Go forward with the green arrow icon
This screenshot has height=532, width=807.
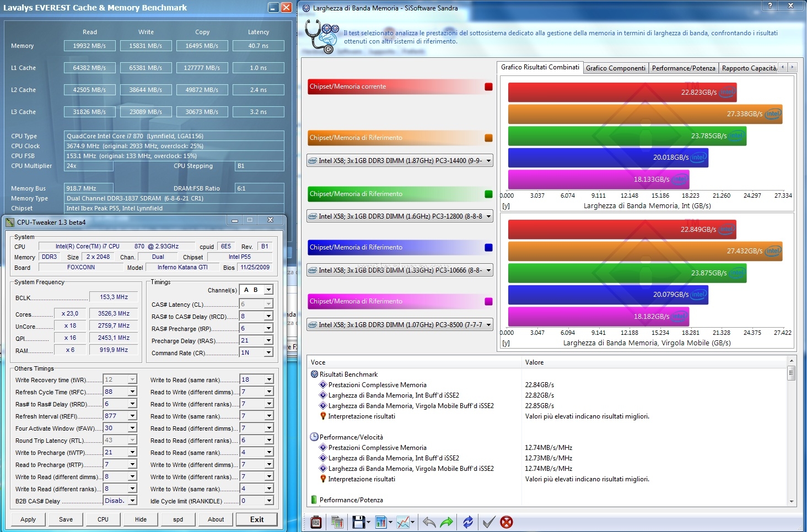(x=446, y=522)
